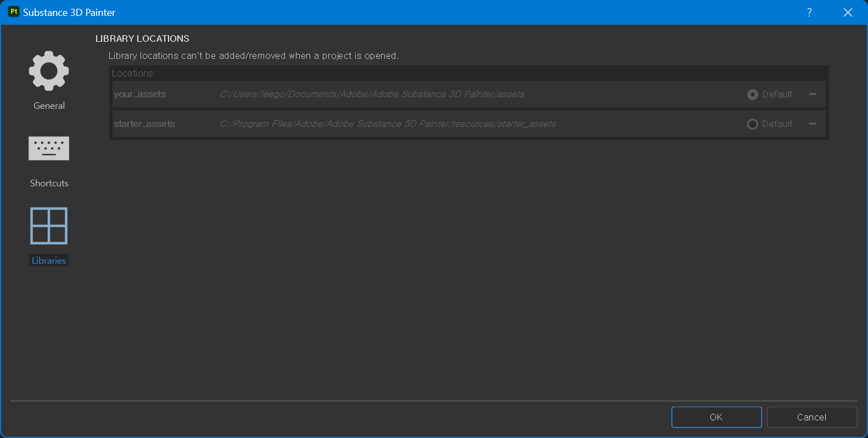Dismiss the dialog with Cancel
This screenshot has width=868, height=438.
(x=812, y=417)
